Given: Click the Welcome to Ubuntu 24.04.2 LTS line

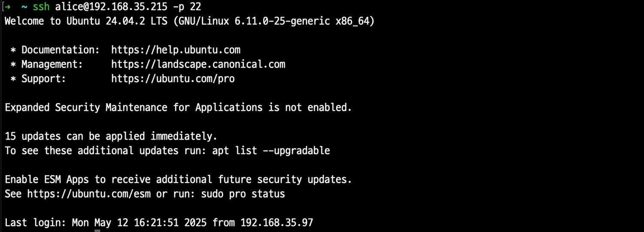Looking at the screenshot, I should point(189,21).
